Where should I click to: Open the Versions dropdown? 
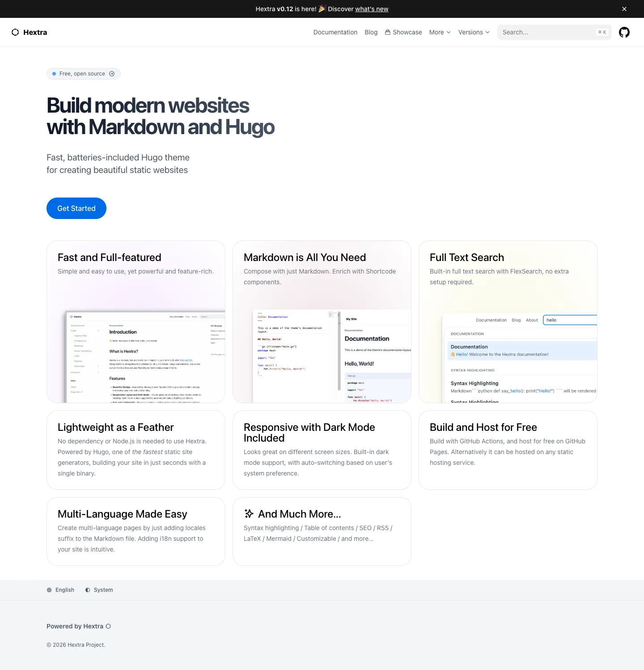click(474, 32)
